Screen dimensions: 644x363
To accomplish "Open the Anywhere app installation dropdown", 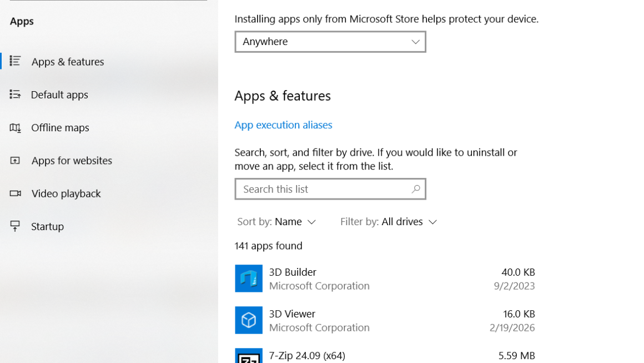I will tap(330, 42).
